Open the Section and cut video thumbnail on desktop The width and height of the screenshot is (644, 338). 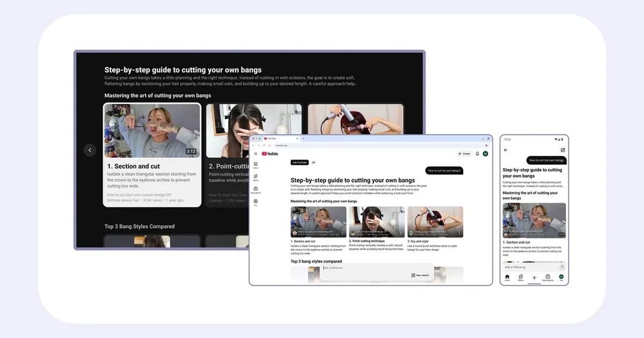pos(318,222)
